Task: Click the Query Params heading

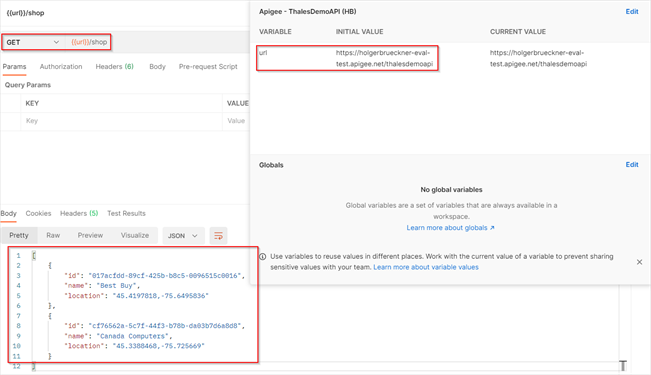Action: pyautogui.click(x=28, y=85)
